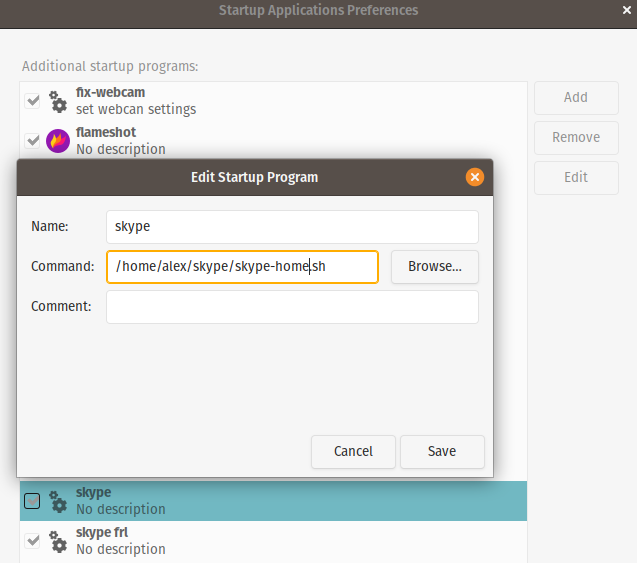637x563 pixels.
Task: Click the Add button
Action: 576,97
